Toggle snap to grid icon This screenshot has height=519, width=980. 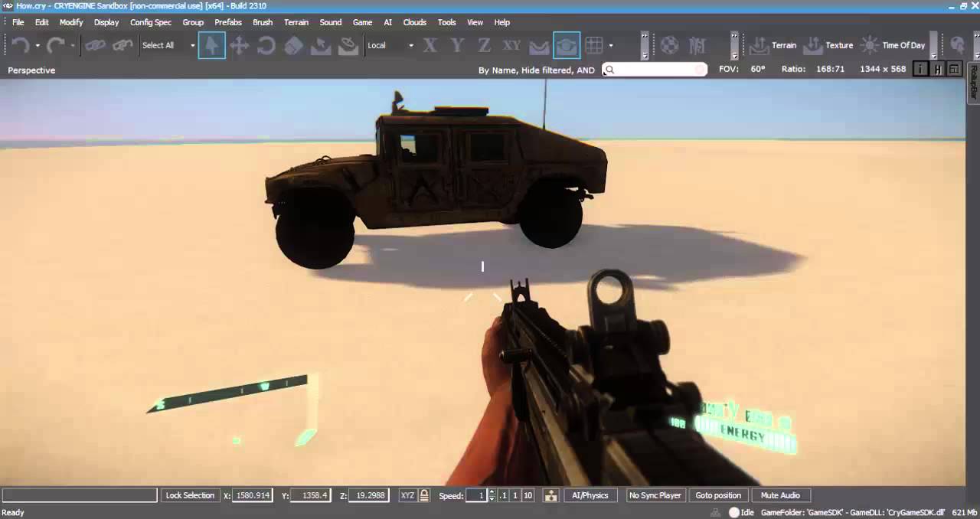click(x=594, y=45)
